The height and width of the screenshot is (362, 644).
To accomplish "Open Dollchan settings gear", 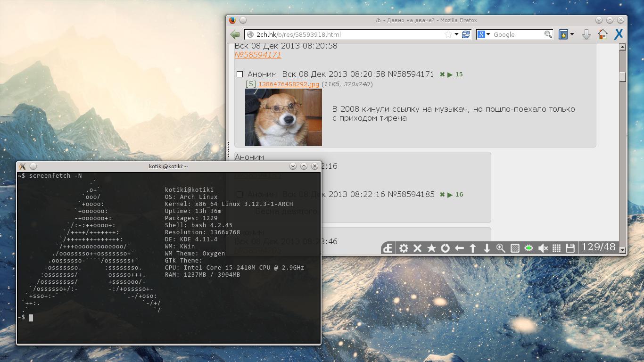I will (404, 248).
